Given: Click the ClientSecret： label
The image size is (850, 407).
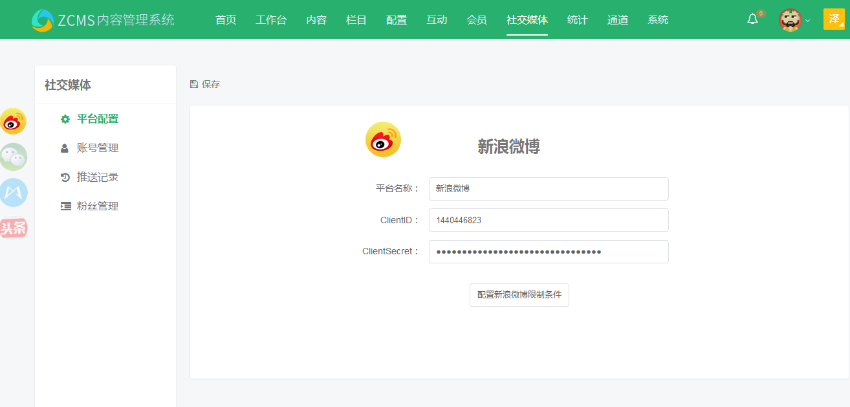Looking at the screenshot, I should 390,251.
